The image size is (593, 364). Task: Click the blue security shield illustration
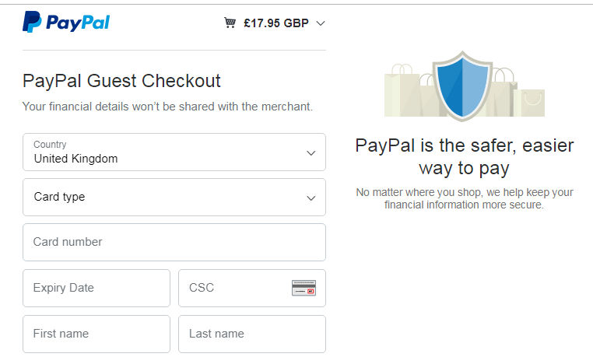(462, 84)
